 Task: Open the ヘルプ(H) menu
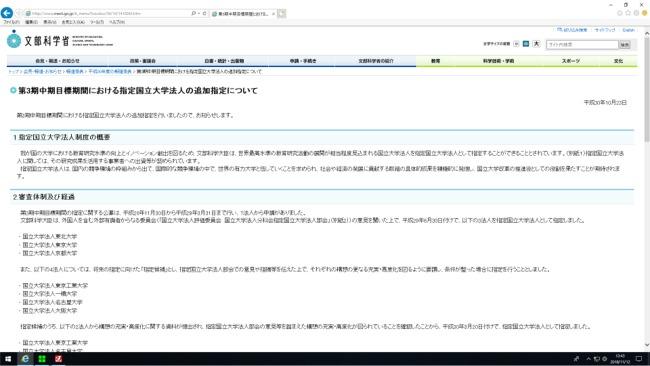[x=117, y=22]
